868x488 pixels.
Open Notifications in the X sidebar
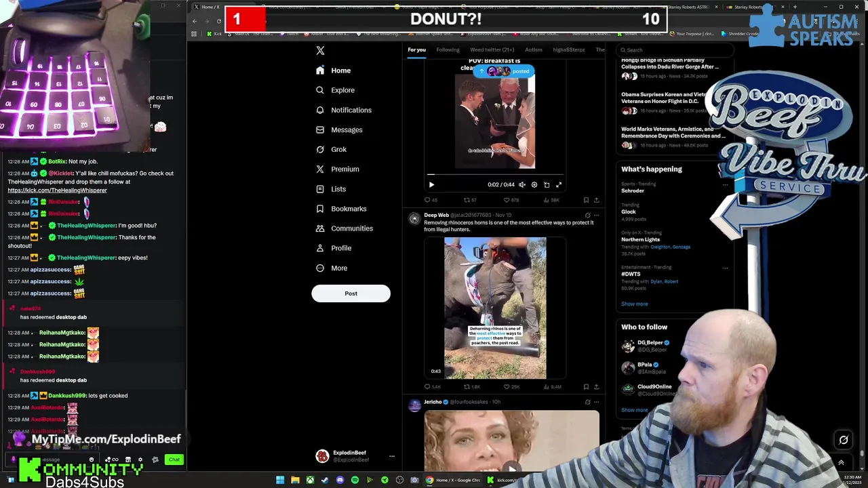[x=343, y=110]
